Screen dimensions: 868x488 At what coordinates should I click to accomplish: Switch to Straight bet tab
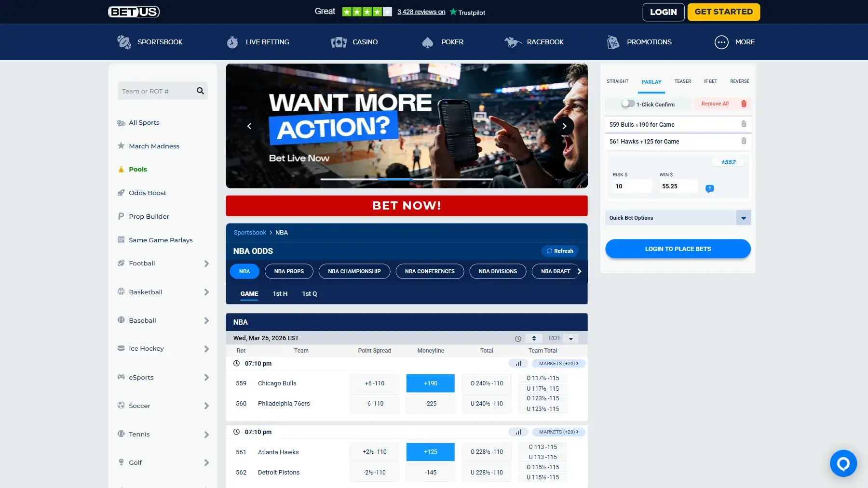click(x=617, y=81)
